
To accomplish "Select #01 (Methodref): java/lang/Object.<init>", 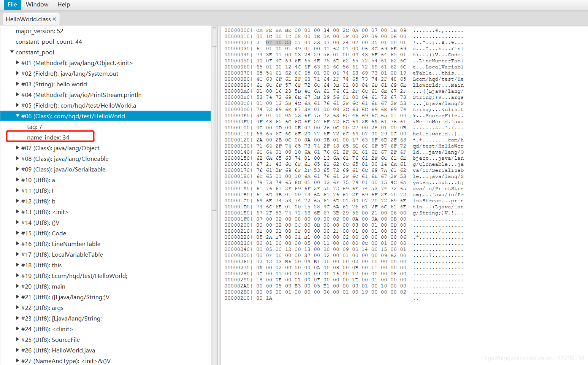I will coord(77,63).
